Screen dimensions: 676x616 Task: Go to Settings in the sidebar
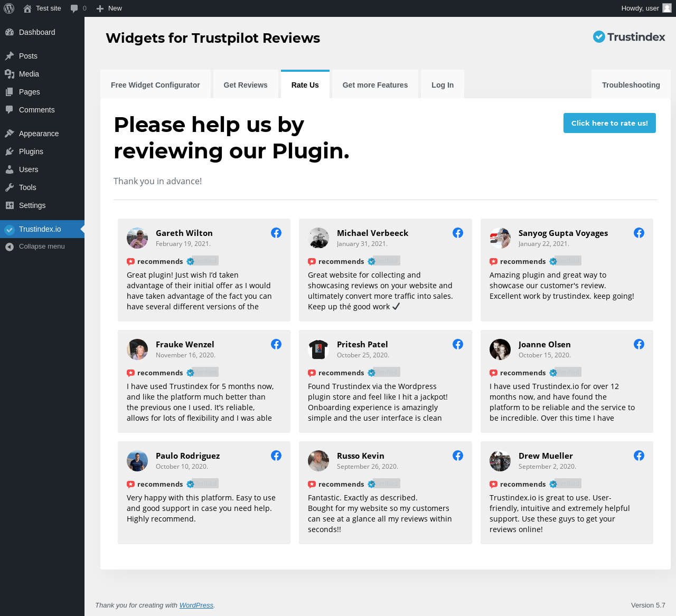32,205
